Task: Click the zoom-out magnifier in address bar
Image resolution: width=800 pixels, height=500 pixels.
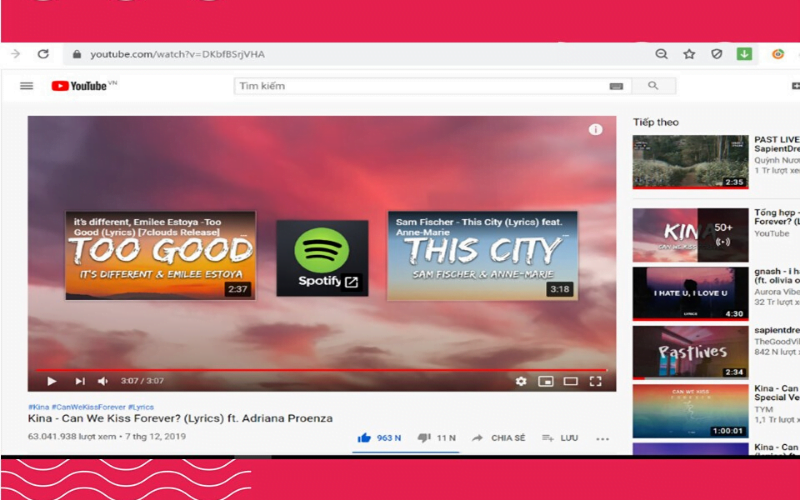Action: tap(661, 54)
